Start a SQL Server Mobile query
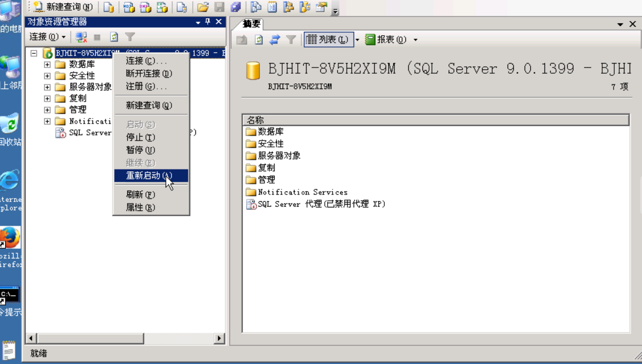 [182, 7]
